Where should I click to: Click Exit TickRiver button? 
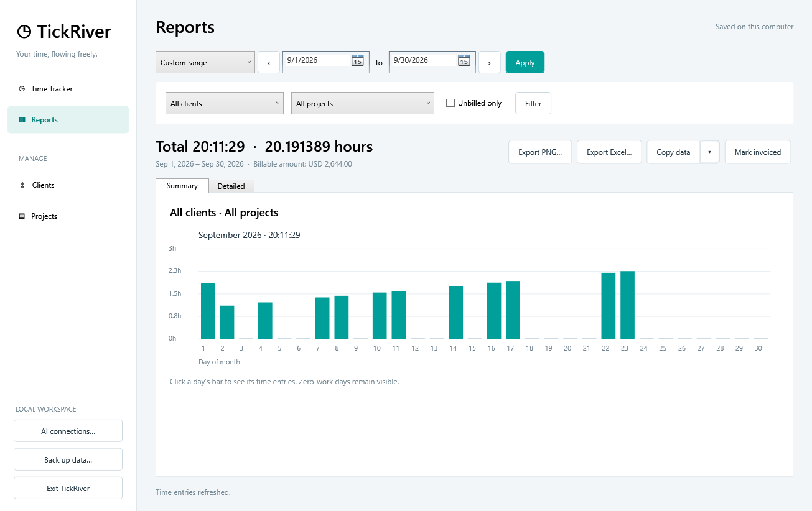click(68, 488)
